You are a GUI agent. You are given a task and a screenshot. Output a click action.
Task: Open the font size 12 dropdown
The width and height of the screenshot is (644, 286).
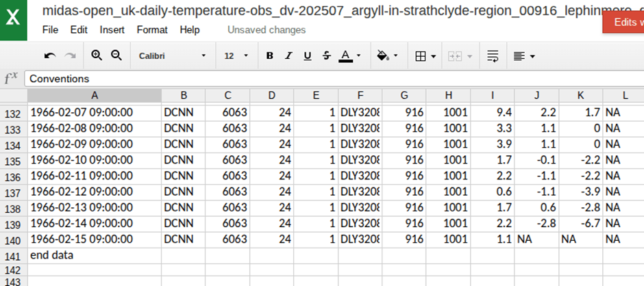coord(236,56)
